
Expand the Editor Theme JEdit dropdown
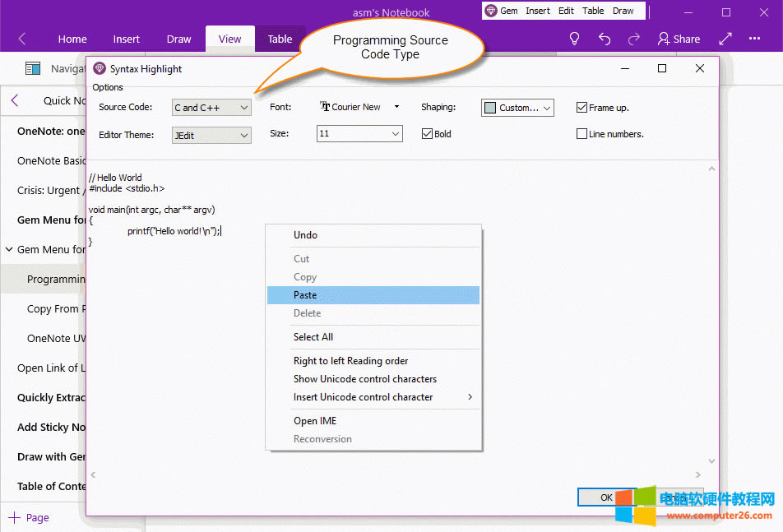(211, 135)
